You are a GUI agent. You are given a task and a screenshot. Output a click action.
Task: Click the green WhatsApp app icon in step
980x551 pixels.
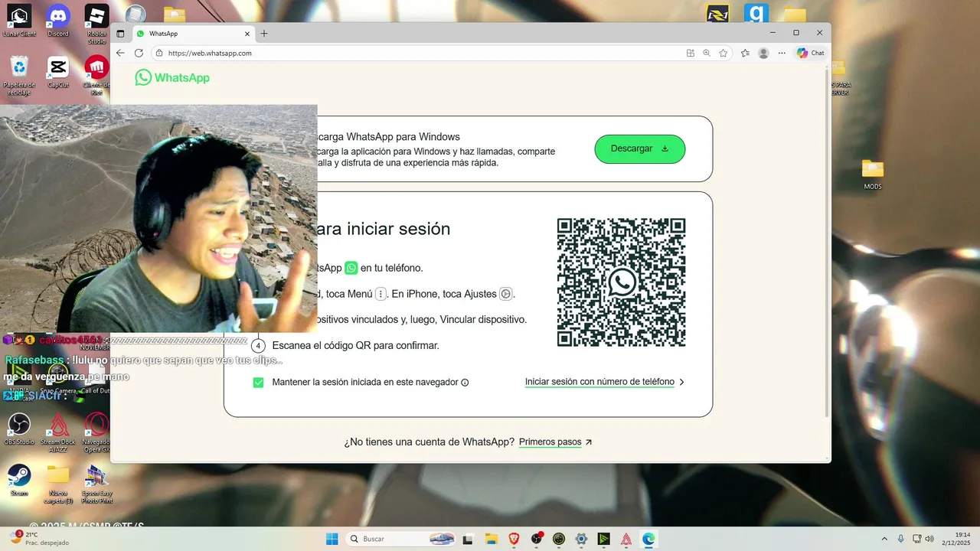351,268
